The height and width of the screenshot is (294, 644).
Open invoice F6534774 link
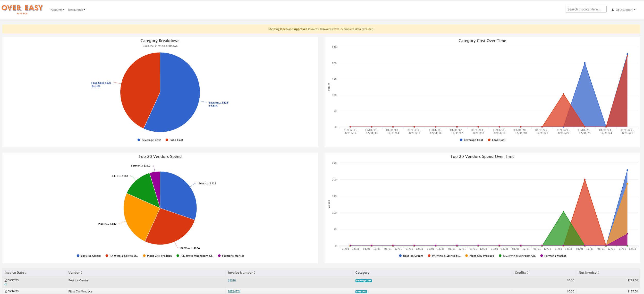pyautogui.click(x=234, y=291)
